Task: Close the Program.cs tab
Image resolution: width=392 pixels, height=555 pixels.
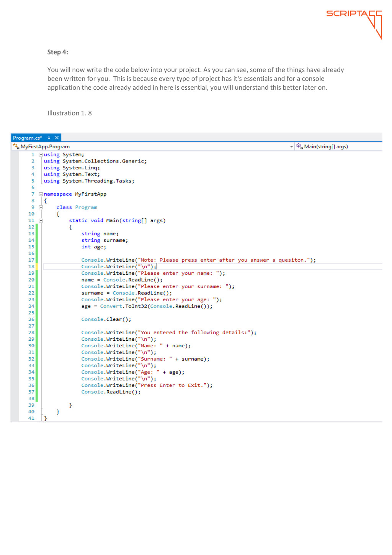Action: click(x=57, y=138)
